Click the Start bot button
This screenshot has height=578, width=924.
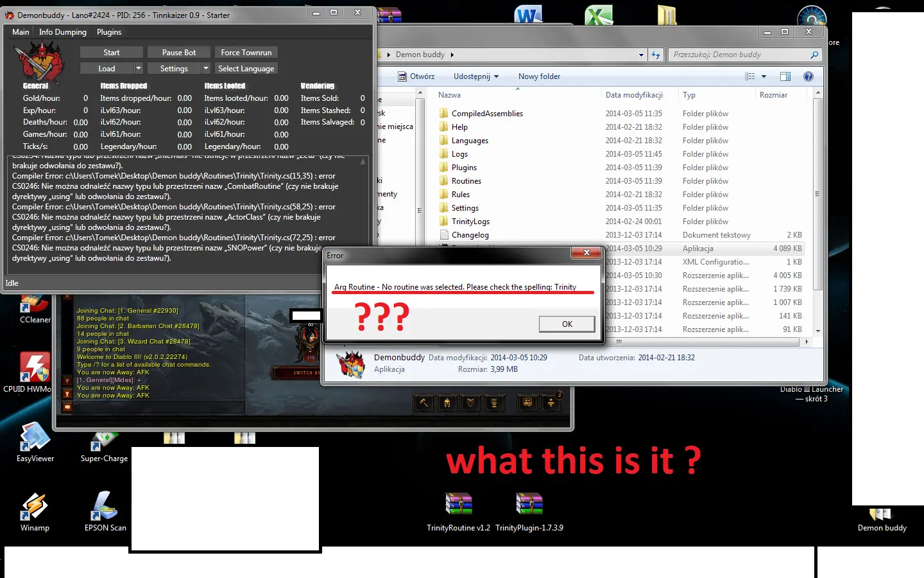click(x=112, y=53)
